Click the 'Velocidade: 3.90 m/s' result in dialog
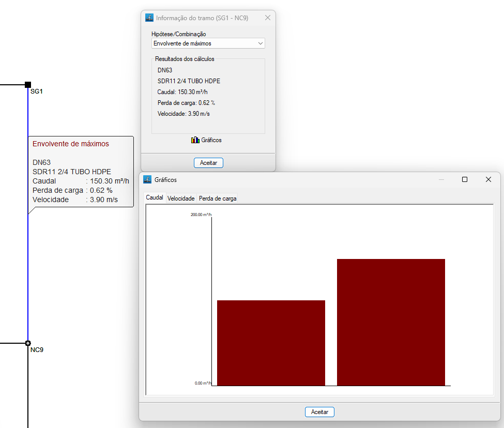 [183, 114]
